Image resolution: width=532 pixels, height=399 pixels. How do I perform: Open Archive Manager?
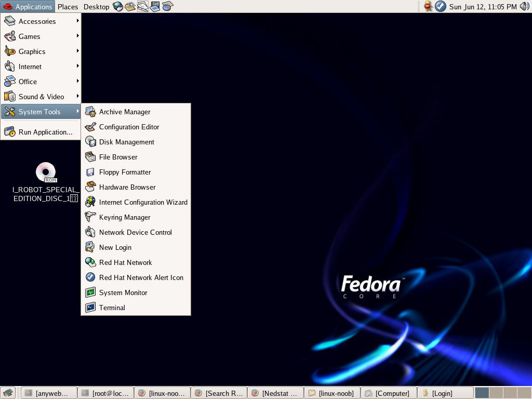pos(136,112)
